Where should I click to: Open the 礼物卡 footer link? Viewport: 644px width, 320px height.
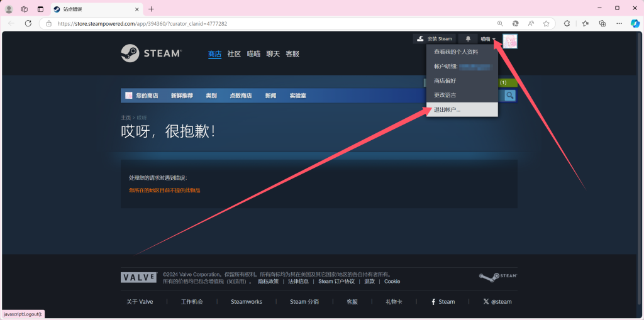[x=394, y=302]
